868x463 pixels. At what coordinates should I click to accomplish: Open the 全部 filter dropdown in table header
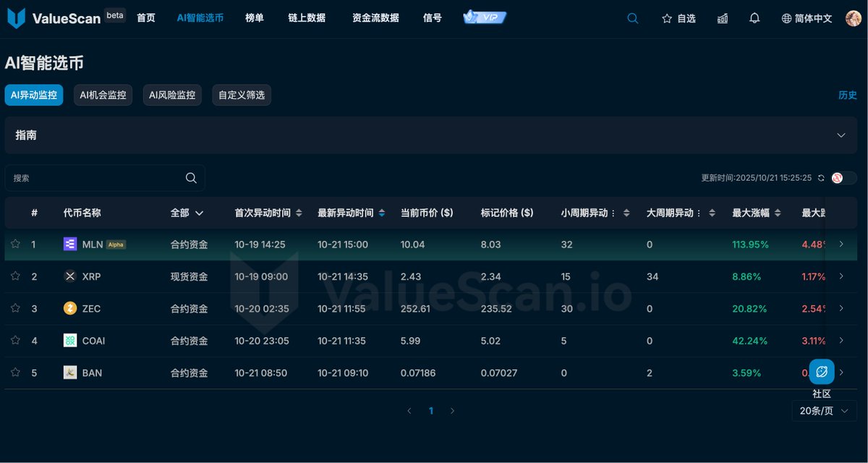187,213
